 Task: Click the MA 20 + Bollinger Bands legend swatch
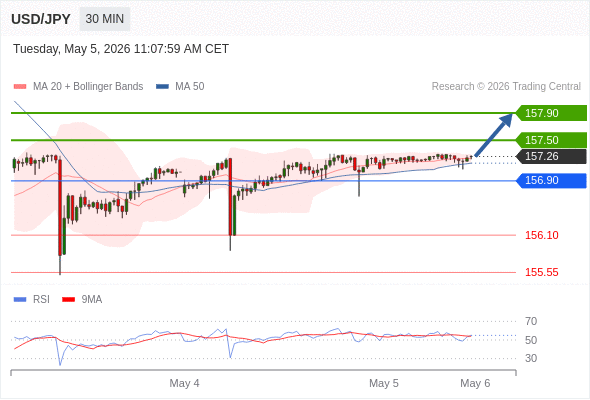[x=20, y=87]
